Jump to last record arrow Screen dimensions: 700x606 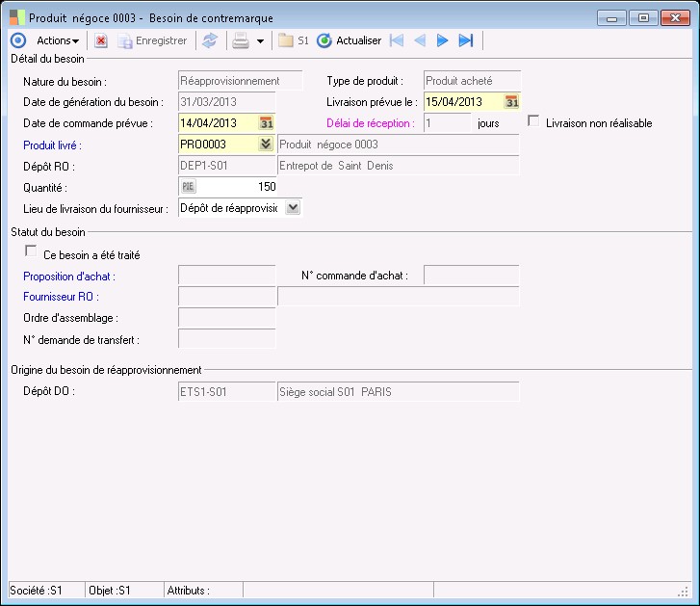pyautogui.click(x=466, y=40)
